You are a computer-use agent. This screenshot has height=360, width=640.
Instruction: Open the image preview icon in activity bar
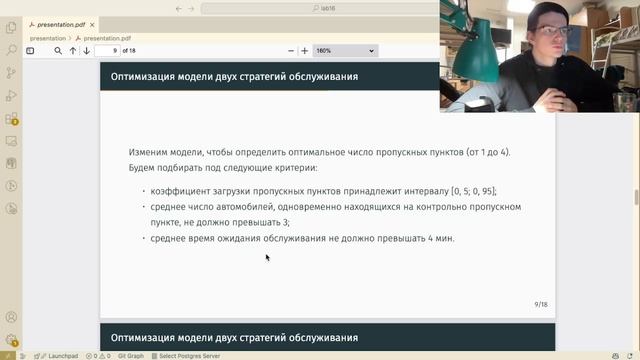(11, 141)
